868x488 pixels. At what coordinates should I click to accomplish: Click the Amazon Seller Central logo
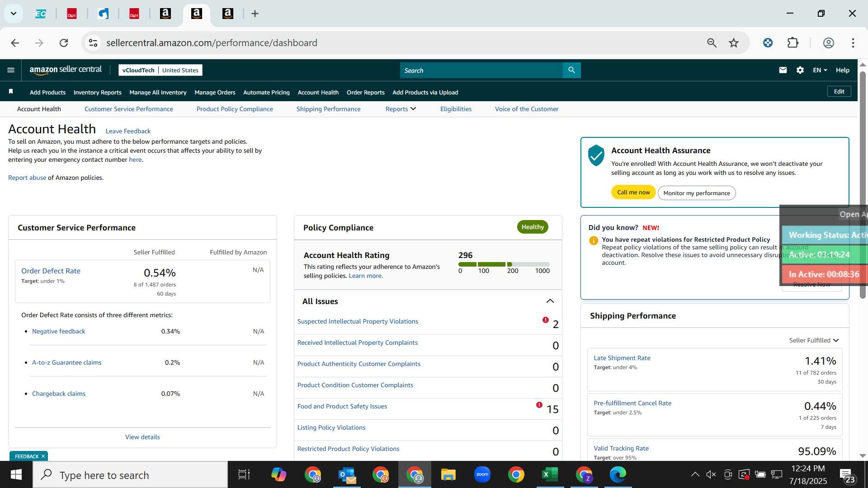[x=66, y=70]
